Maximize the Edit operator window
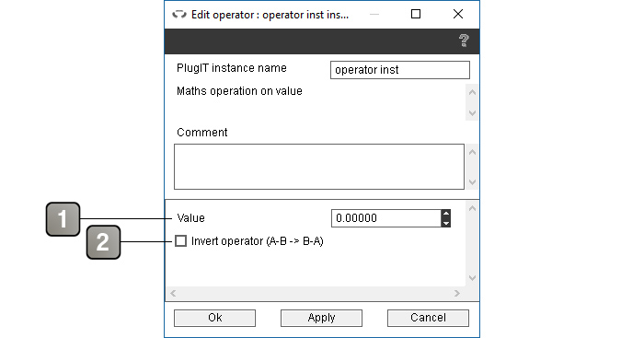Viewport: 644px width, 338px height. click(x=416, y=15)
